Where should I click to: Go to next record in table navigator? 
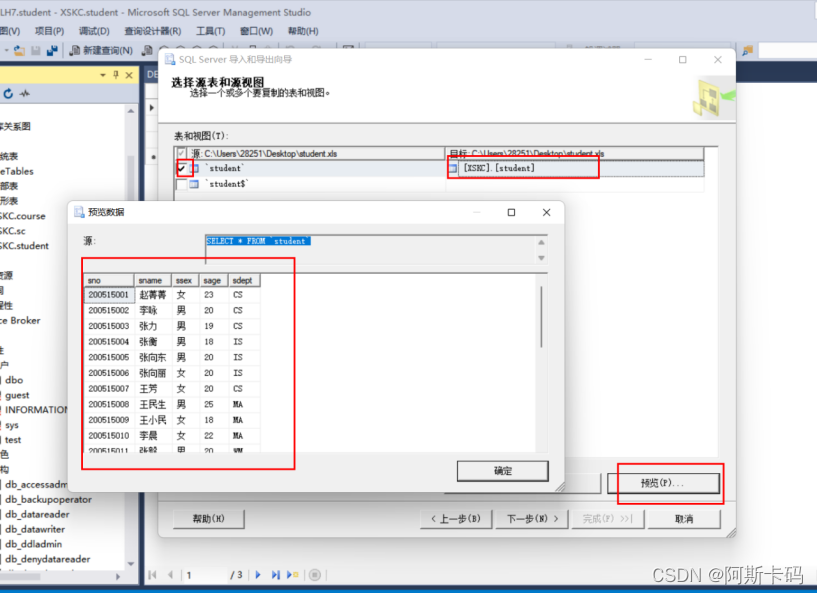pyautogui.click(x=258, y=575)
